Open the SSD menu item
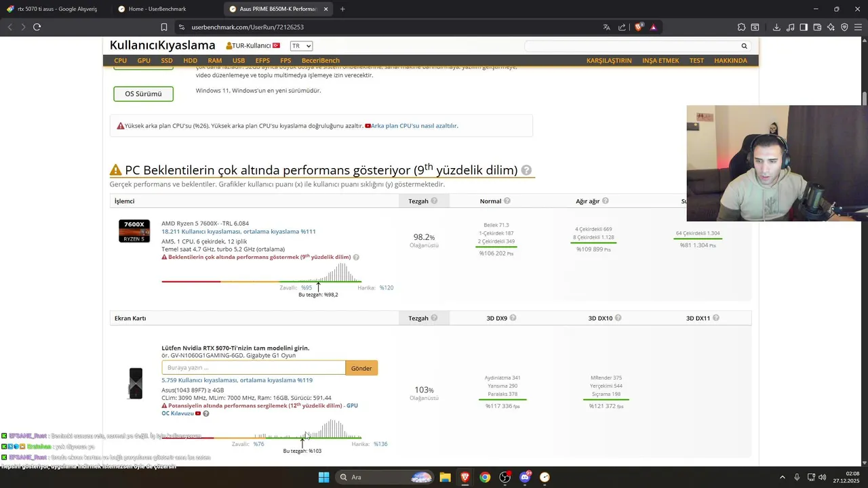The height and width of the screenshot is (488, 868). tap(167, 60)
